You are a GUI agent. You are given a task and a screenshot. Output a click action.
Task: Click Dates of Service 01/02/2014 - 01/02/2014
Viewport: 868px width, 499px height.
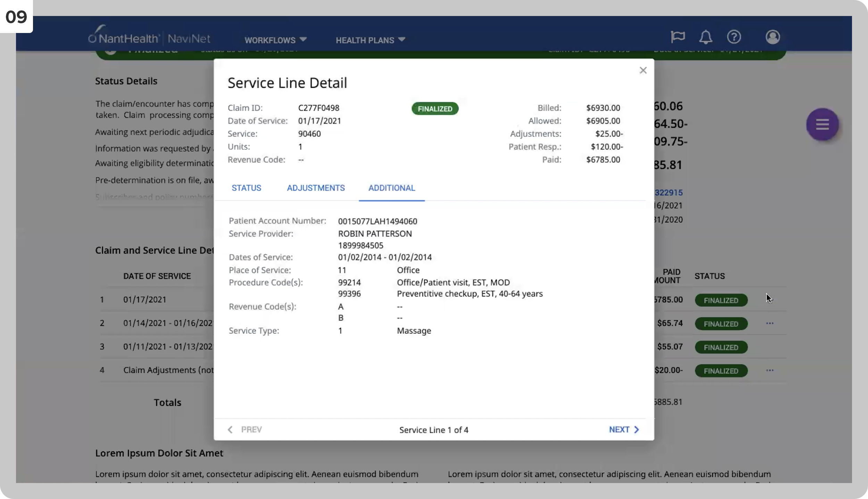[x=385, y=257]
